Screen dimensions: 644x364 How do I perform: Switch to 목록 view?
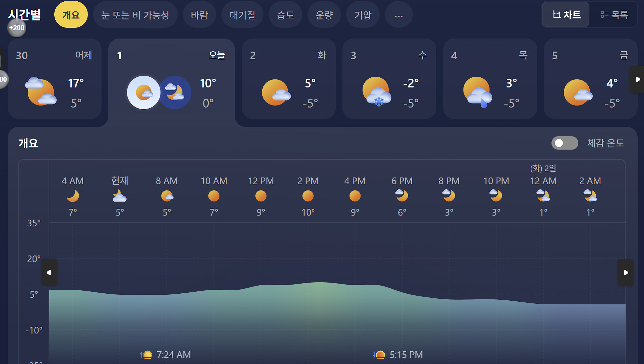click(x=614, y=15)
